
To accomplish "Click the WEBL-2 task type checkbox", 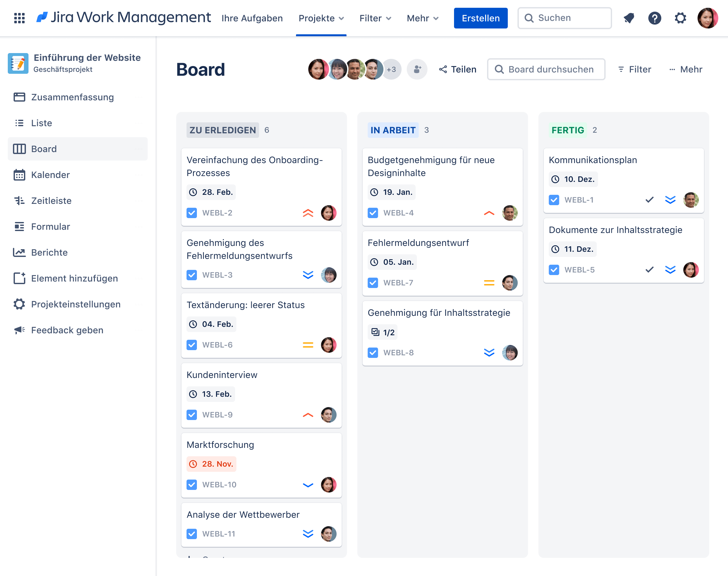I will tap(192, 213).
